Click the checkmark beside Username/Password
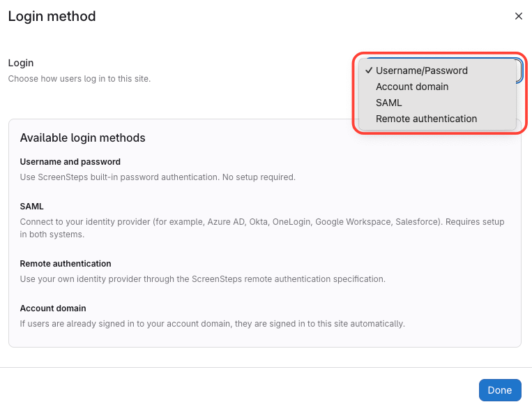Screen dimensions: 532x409 pyautogui.click(x=368, y=70)
